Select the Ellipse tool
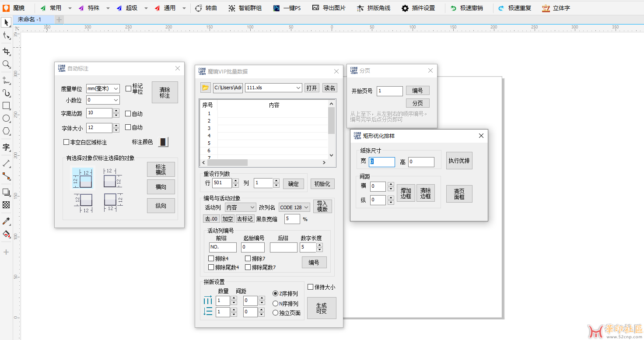Viewport: 644px width, 340px height. 6,118
